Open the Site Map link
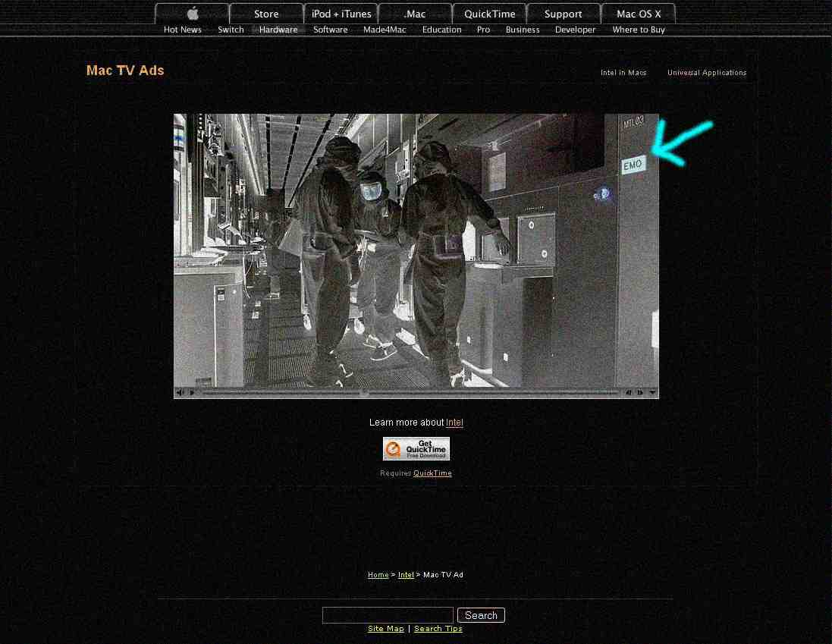Viewport: 832px width, 644px height. tap(386, 629)
